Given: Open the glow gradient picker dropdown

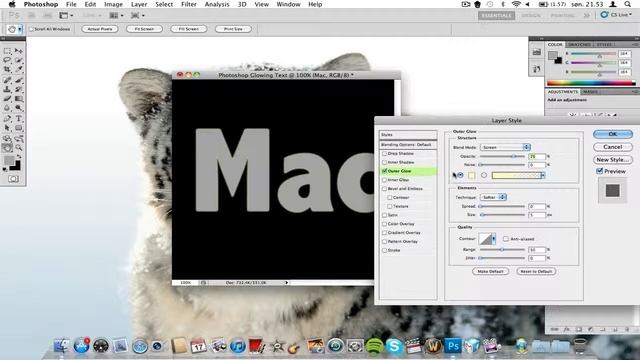Looking at the screenshot, I should click(x=542, y=175).
